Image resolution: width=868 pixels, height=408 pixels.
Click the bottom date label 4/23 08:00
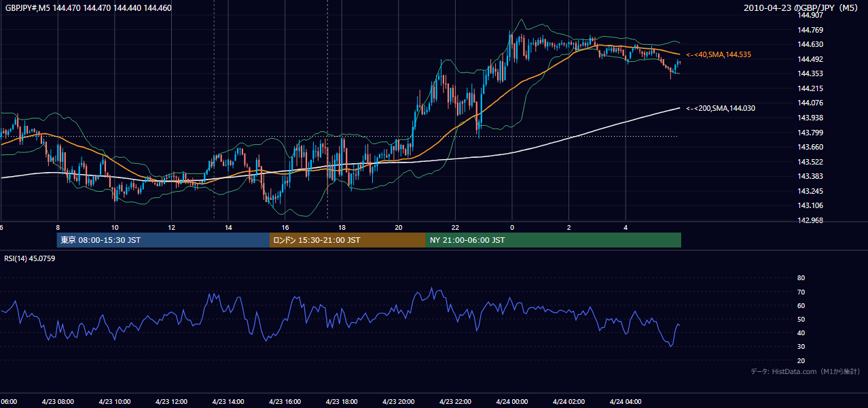(x=58, y=401)
